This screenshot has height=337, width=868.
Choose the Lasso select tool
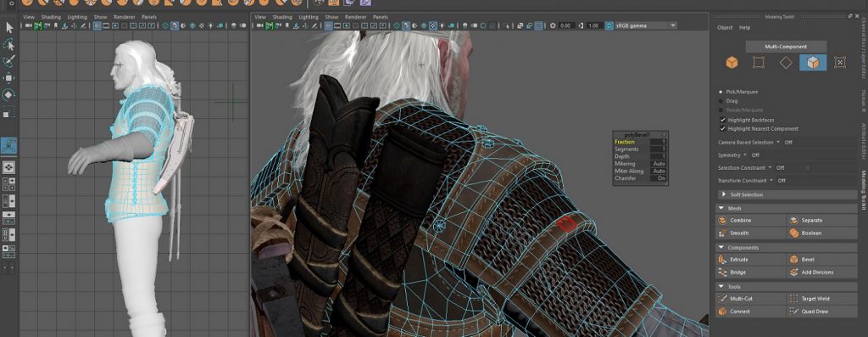8,44
